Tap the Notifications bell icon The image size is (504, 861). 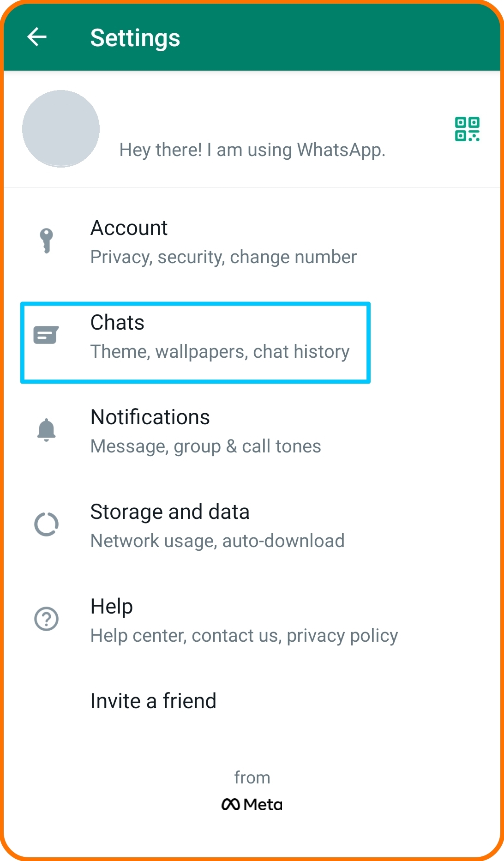46,430
